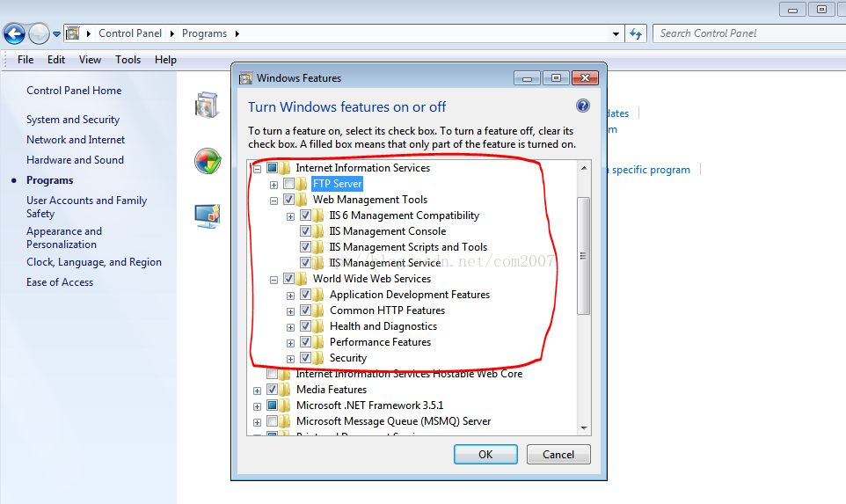Viewport: 846px width, 504px height.
Task: Open Control Panel Home link
Action: 74,91
